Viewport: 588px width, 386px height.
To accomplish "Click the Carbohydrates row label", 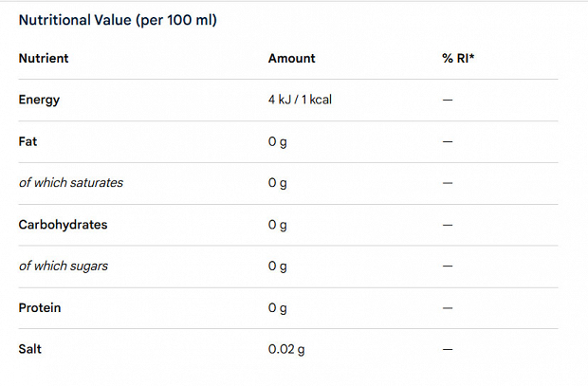I will point(63,225).
